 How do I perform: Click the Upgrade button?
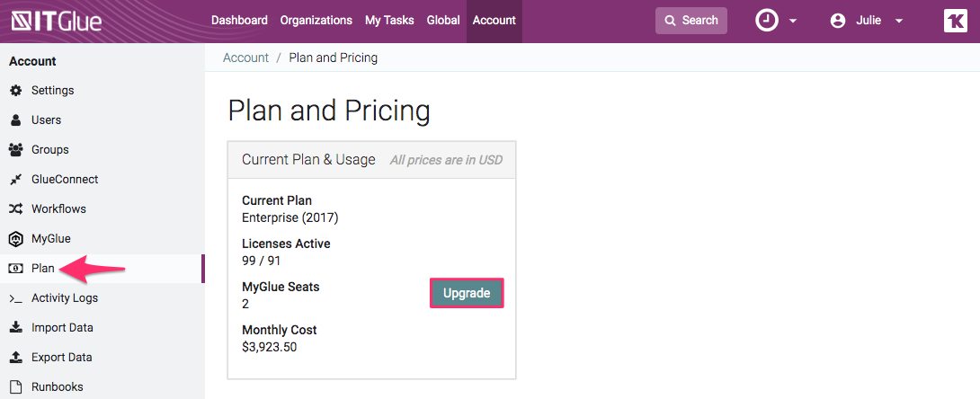pyautogui.click(x=467, y=294)
